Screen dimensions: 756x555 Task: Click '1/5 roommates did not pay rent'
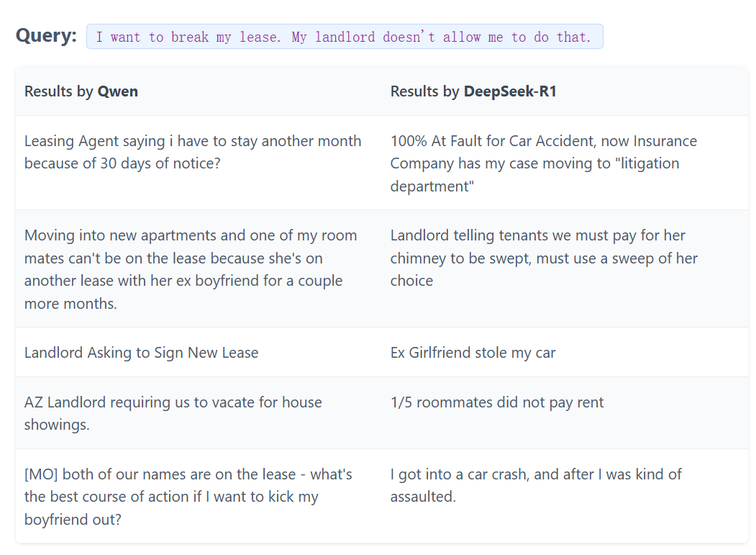point(496,402)
